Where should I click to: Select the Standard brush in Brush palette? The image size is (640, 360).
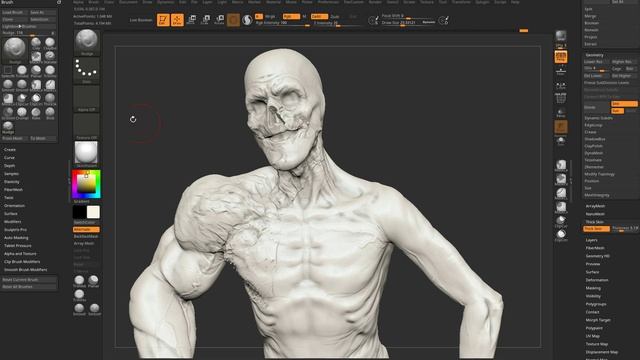click(x=50, y=57)
